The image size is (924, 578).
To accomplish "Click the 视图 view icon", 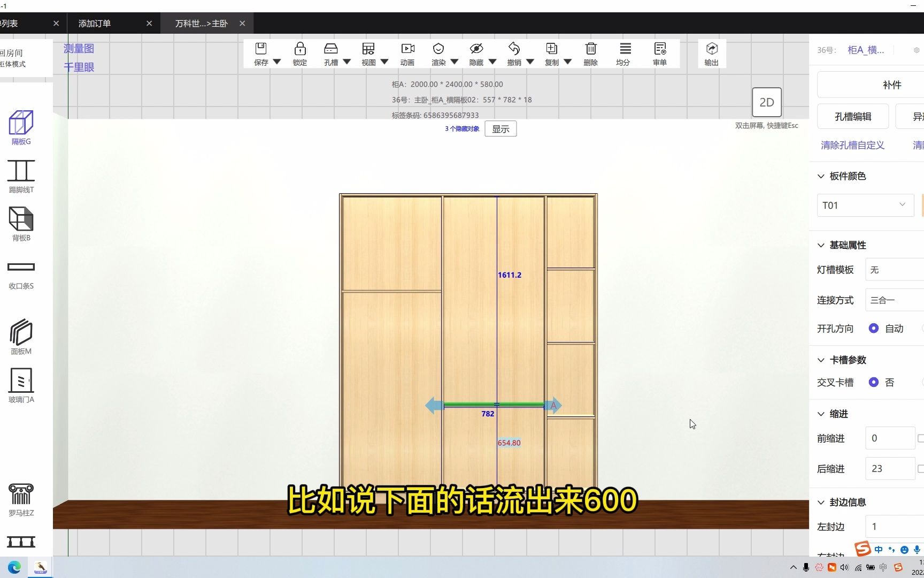I will [x=368, y=49].
